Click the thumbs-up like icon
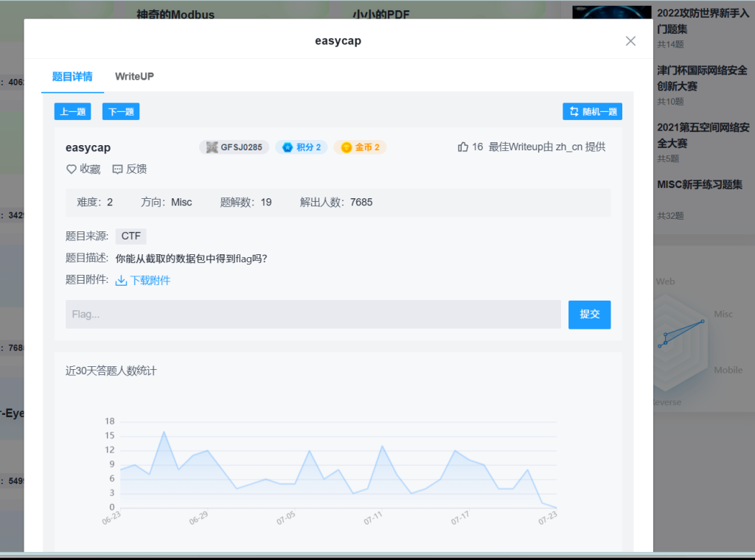Viewport: 755px width, 560px height. tap(463, 147)
